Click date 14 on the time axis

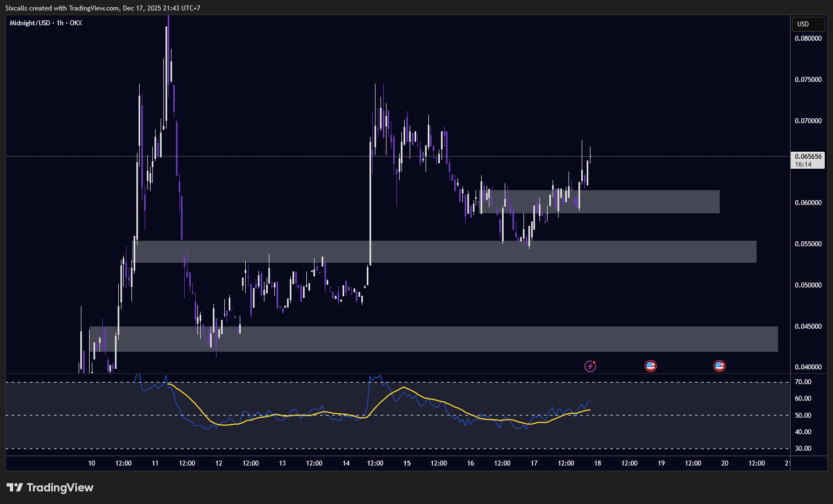click(346, 463)
